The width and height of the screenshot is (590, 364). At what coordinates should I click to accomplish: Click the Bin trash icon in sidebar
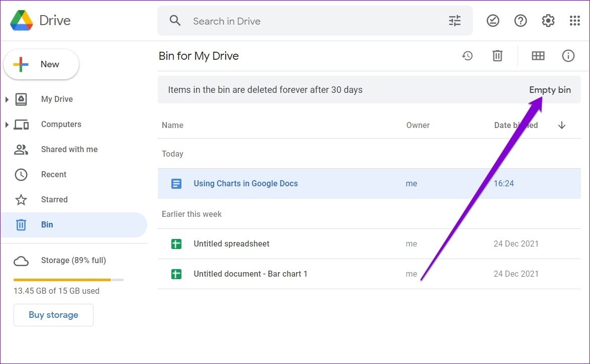pyautogui.click(x=21, y=225)
